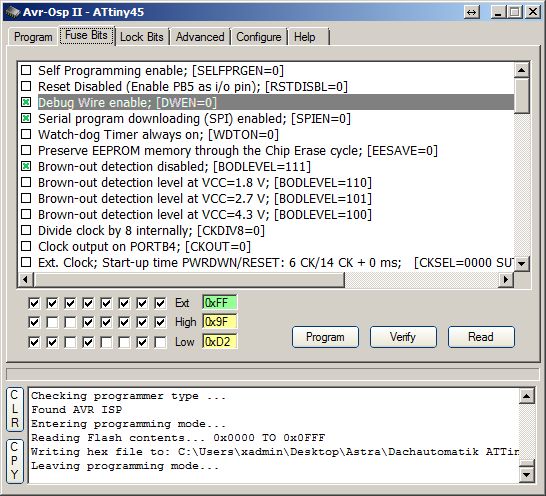Toggle third bit checkbox of High row
546x496 pixels.
click(x=70, y=322)
